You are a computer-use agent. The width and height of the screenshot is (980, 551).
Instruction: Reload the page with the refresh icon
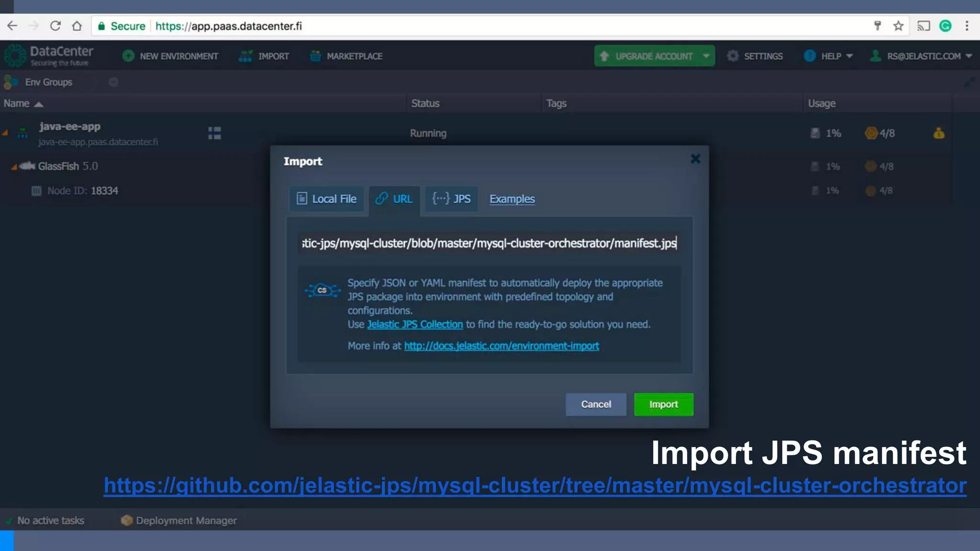click(56, 26)
